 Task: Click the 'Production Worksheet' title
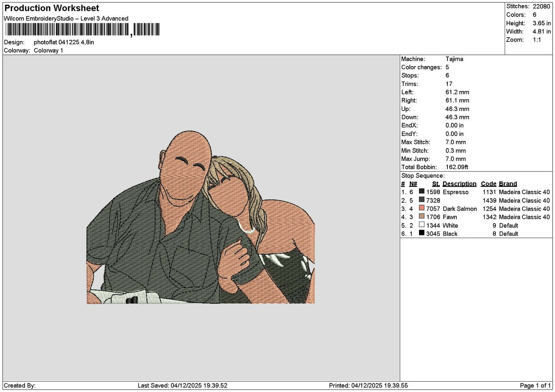52,8
